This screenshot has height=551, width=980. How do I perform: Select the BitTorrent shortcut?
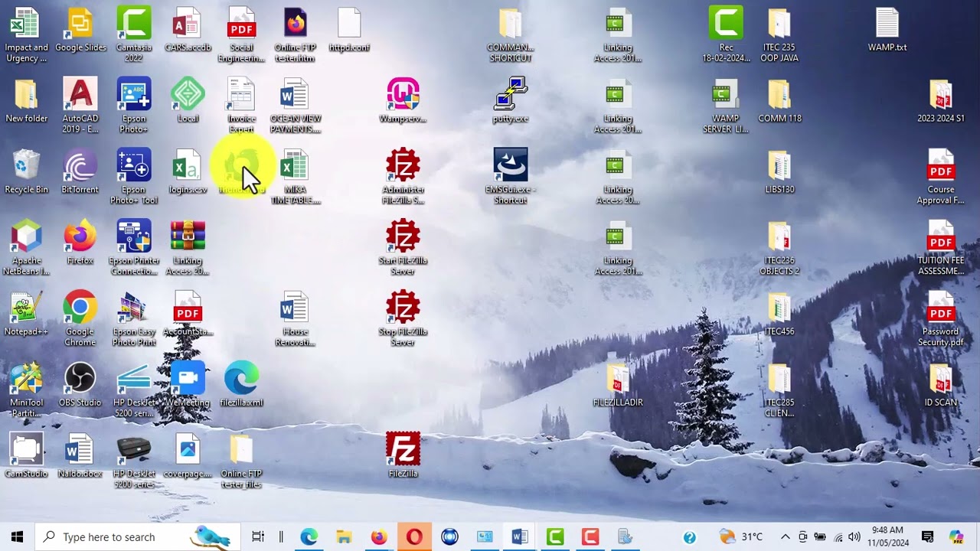point(80,172)
